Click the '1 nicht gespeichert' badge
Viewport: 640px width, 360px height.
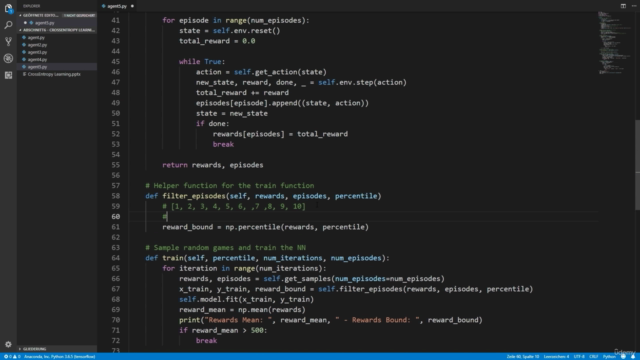[79, 15]
